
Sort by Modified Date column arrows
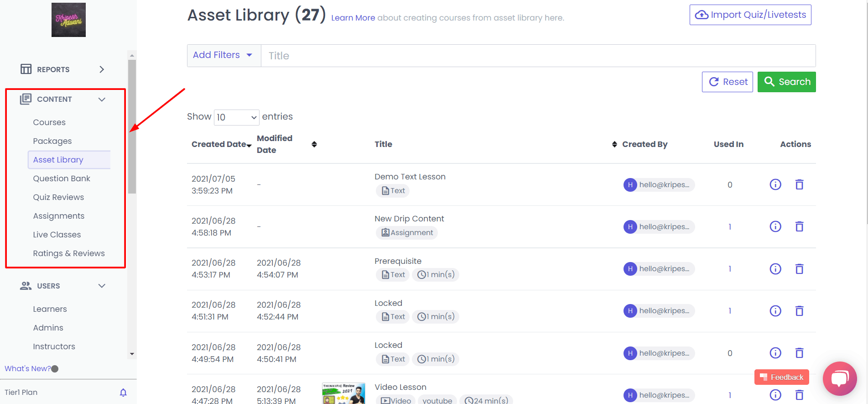pos(314,144)
